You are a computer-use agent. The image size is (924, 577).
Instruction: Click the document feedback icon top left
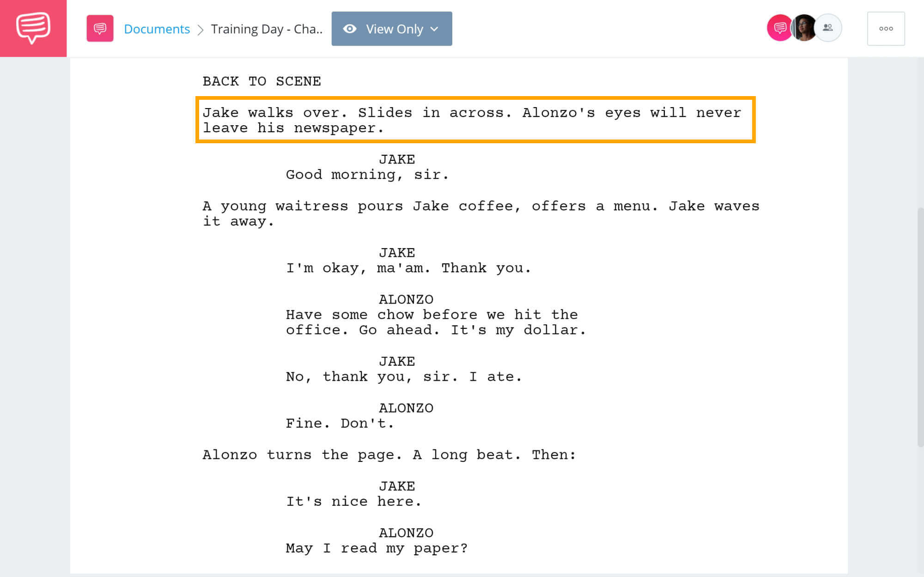[x=100, y=28]
